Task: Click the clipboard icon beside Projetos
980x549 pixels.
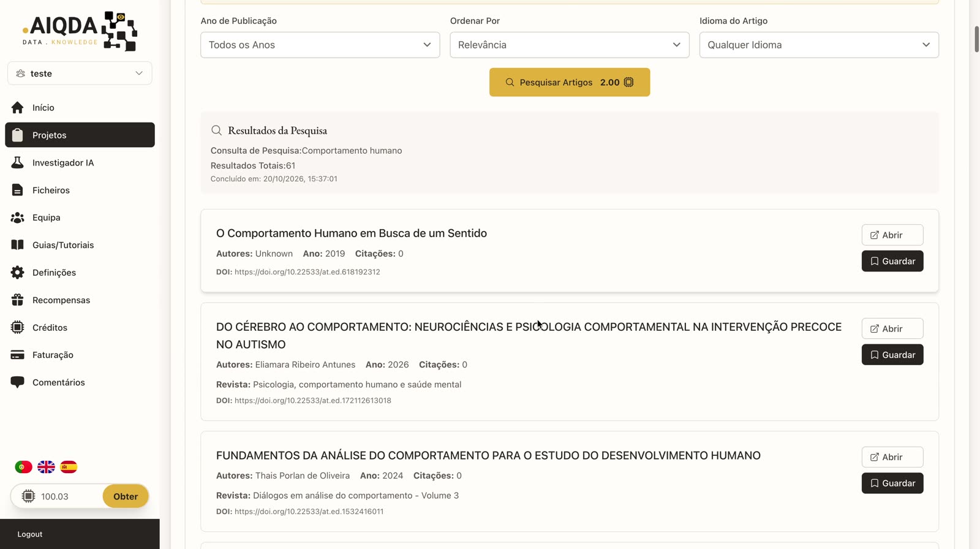Action: pos(17,135)
